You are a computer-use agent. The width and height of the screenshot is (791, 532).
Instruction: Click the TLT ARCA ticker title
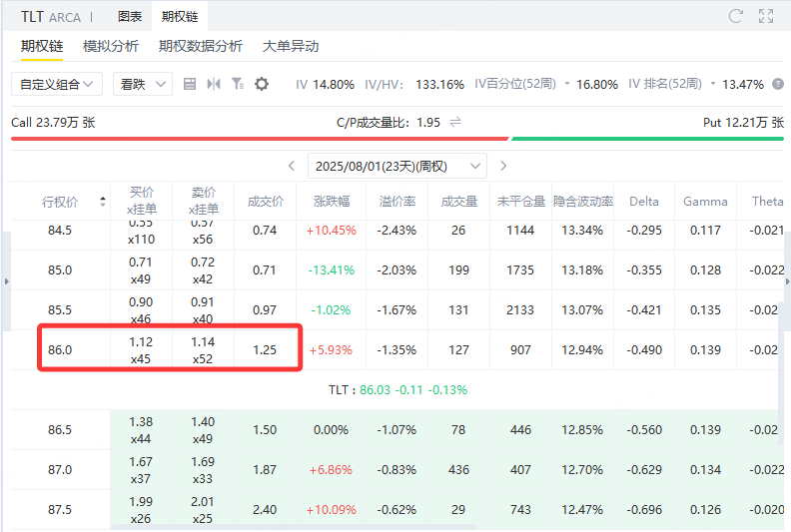coord(51,17)
